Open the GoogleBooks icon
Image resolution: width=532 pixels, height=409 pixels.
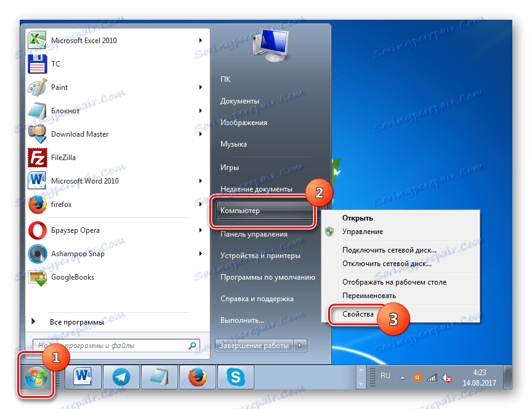[x=37, y=277]
